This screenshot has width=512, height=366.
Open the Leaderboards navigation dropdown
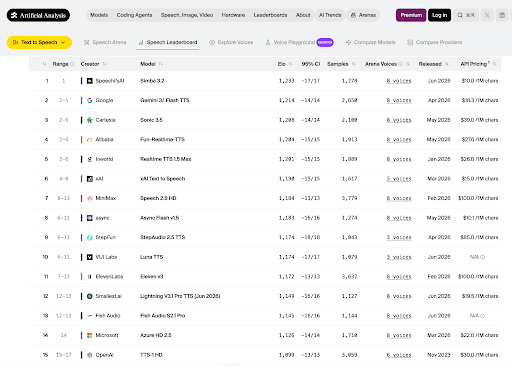coord(270,15)
